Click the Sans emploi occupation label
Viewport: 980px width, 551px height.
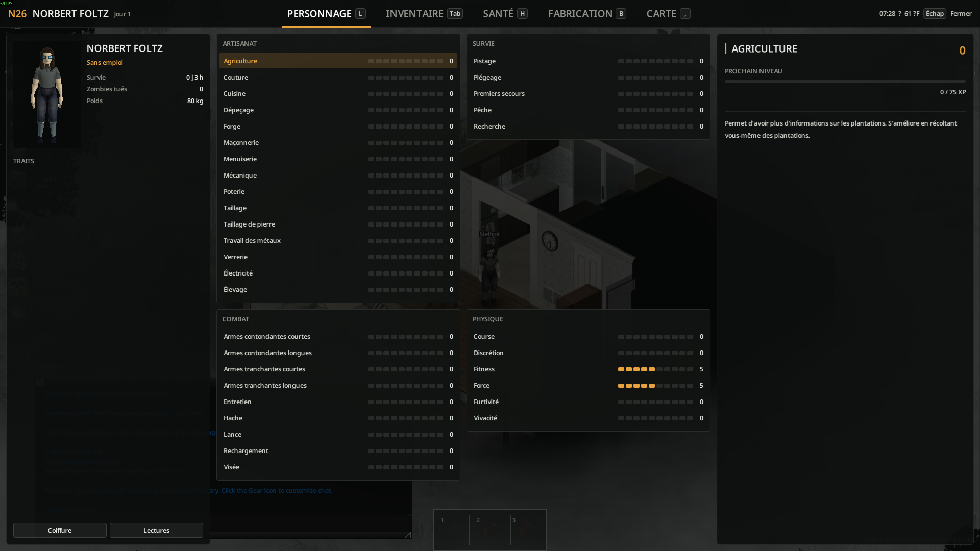(105, 62)
